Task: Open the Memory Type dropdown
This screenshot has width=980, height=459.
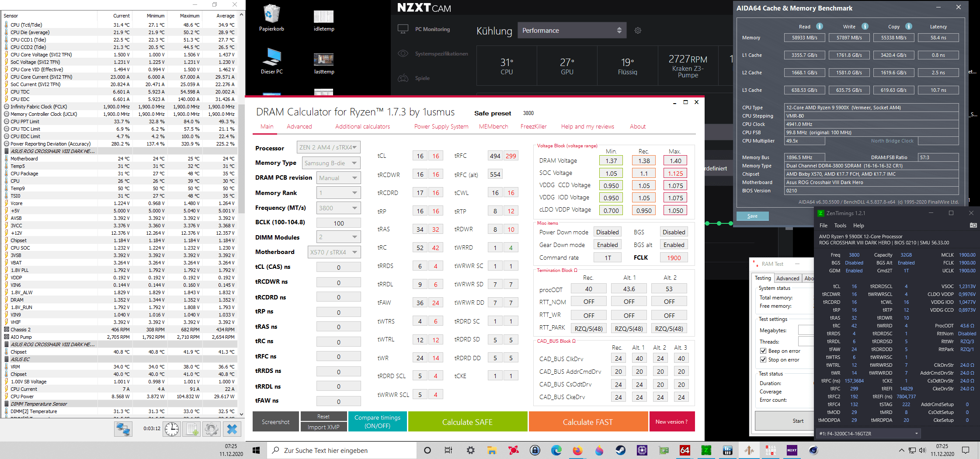Action: click(x=331, y=163)
